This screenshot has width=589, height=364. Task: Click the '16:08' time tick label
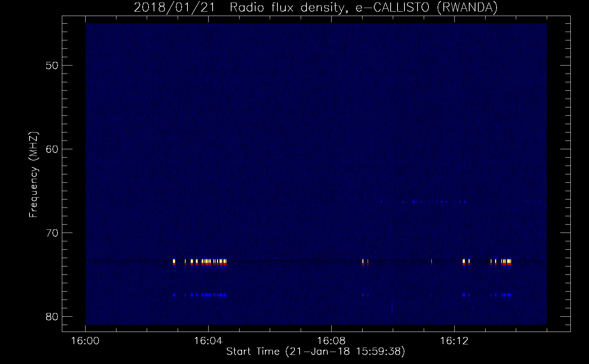[331, 341]
